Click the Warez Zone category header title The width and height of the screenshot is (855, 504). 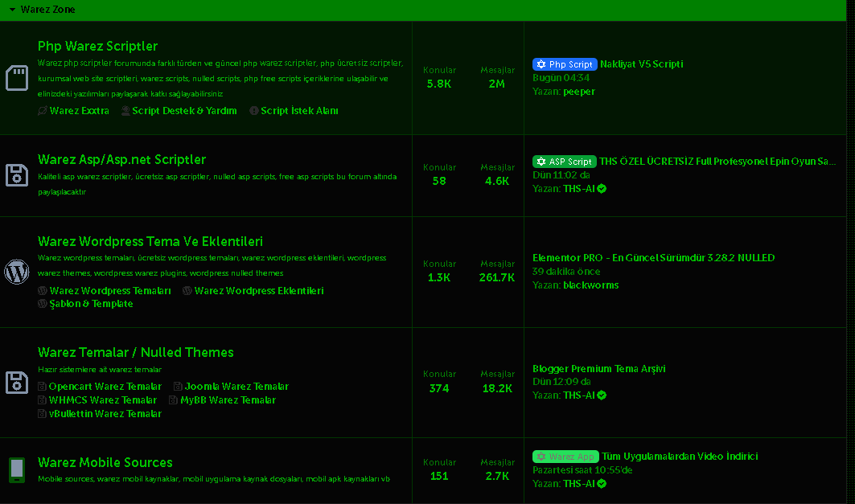click(48, 10)
